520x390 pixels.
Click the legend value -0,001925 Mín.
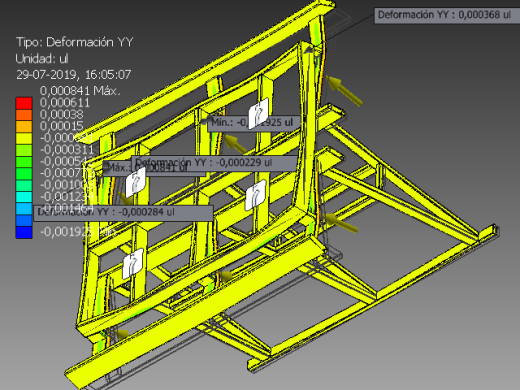pos(79,231)
